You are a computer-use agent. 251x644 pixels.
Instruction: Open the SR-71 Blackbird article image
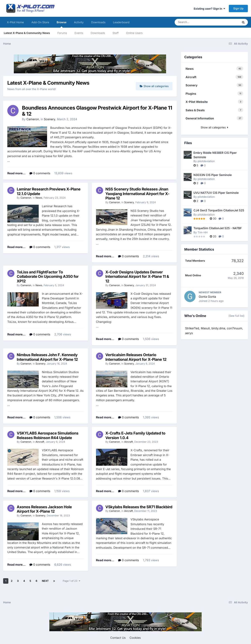(x=111, y=526)
